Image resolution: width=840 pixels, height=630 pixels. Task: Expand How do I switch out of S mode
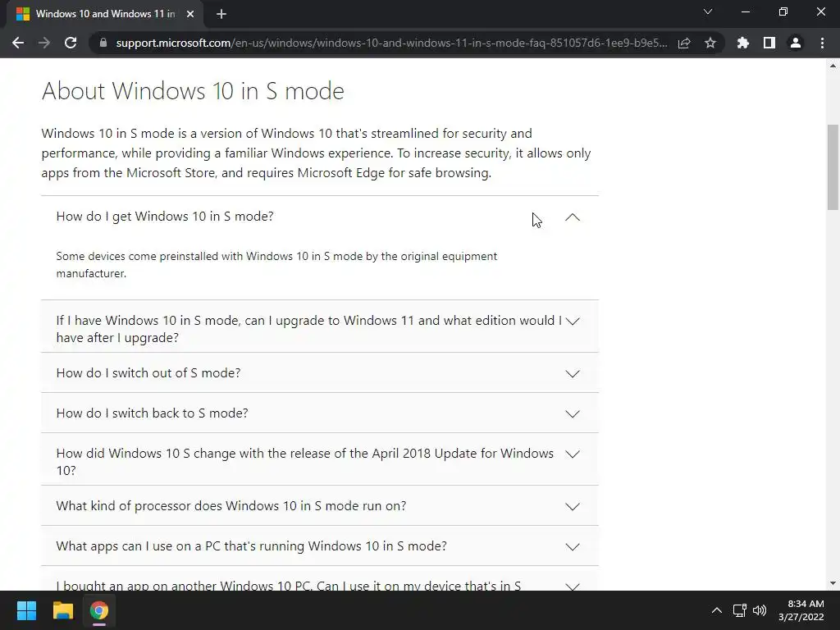(320, 373)
